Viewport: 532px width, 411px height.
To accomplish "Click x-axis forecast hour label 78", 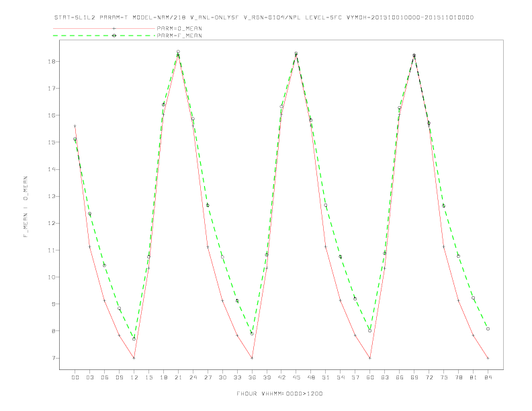I will [x=458, y=377].
